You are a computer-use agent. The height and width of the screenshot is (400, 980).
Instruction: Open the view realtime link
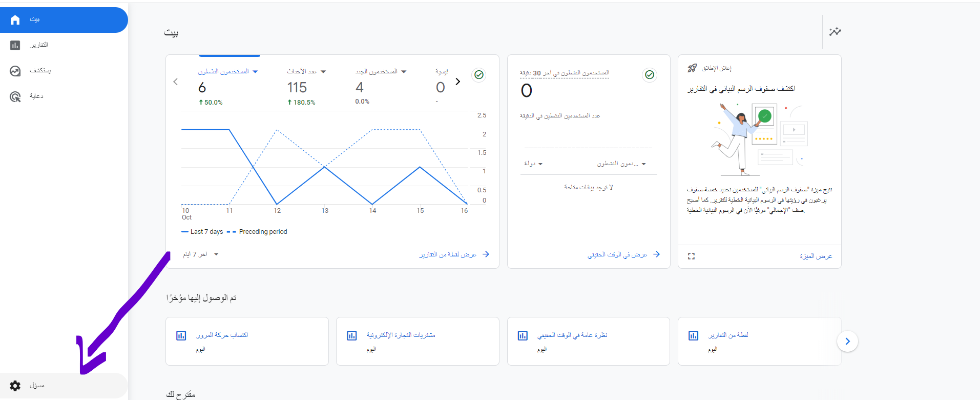(623, 254)
